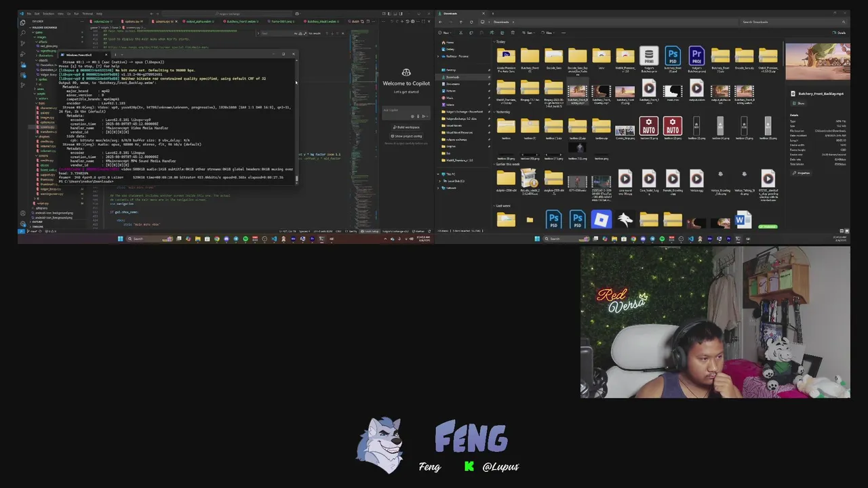Expand Local Disk (C:) in navigation pane
The height and width of the screenshot is (488, 868).
pyautogui.click(x=439, y=181)
